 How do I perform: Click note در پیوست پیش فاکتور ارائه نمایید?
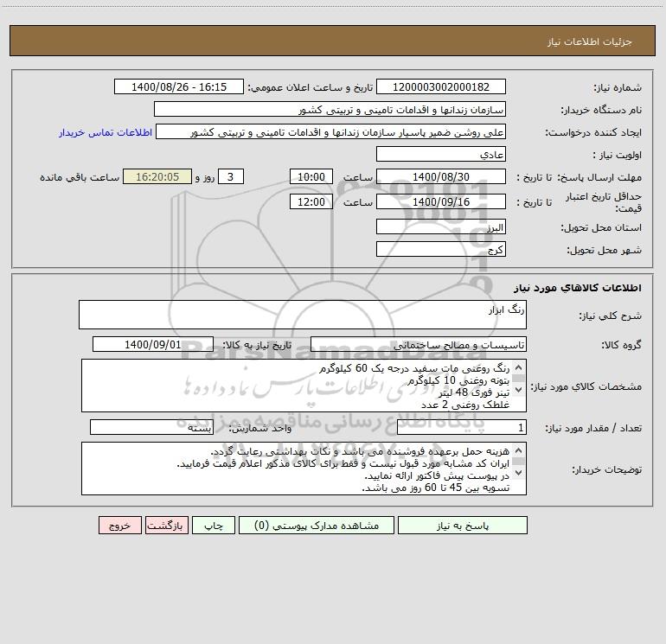[x=437, y=475]
